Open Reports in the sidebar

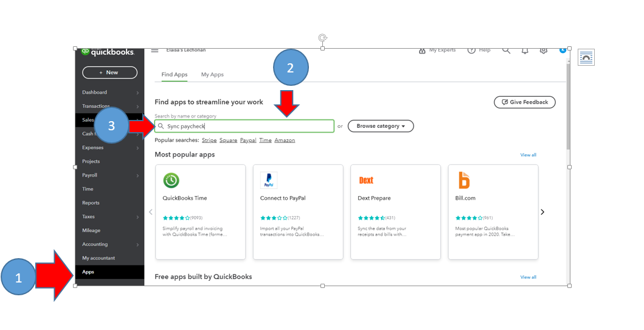click(91, 203)
